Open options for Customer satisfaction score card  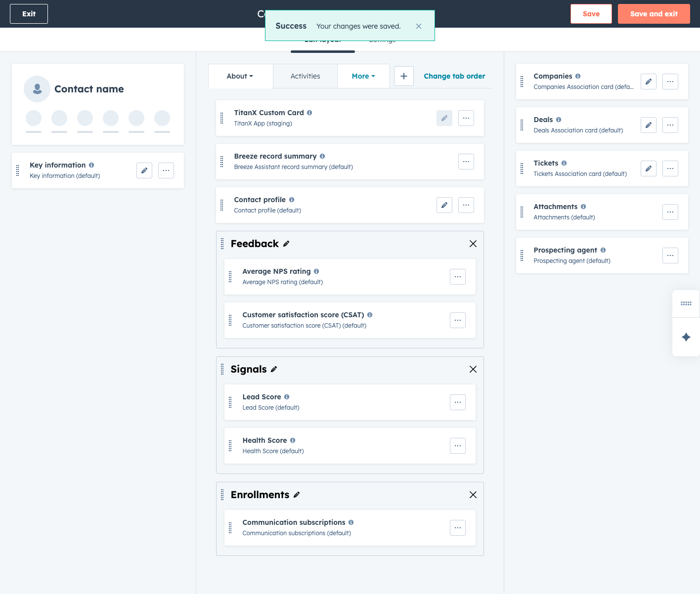[x=458, y=320]
